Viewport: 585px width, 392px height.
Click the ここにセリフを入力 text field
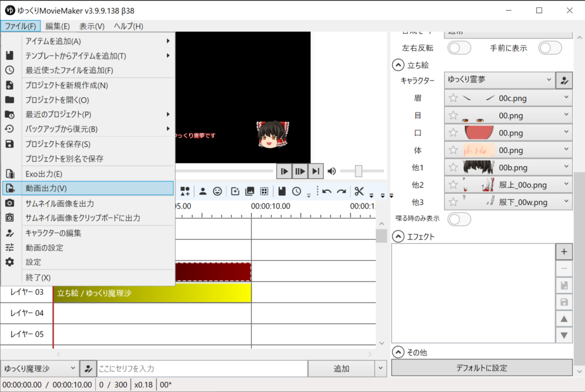(x=202, y=369)
